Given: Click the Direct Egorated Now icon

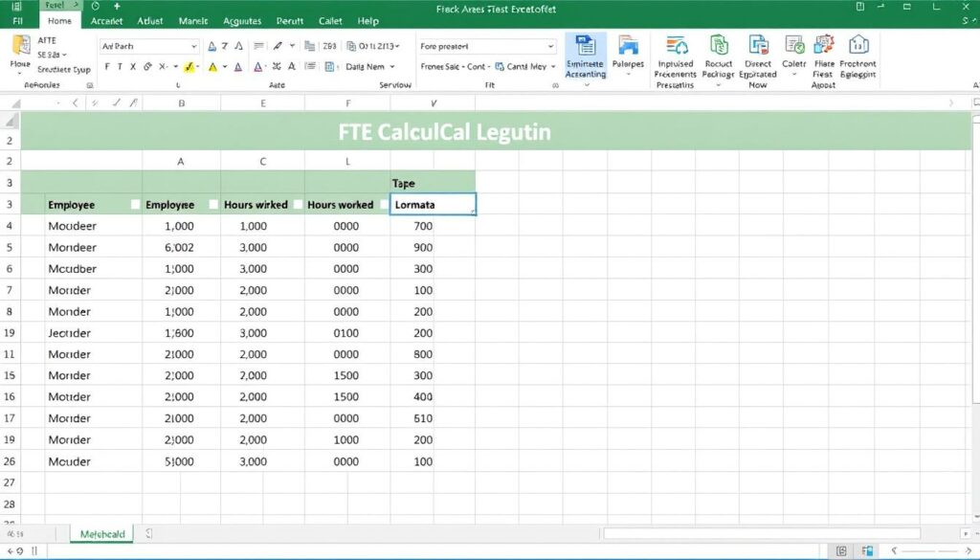Looking at the screenshot, I should (x=758, y=46).
